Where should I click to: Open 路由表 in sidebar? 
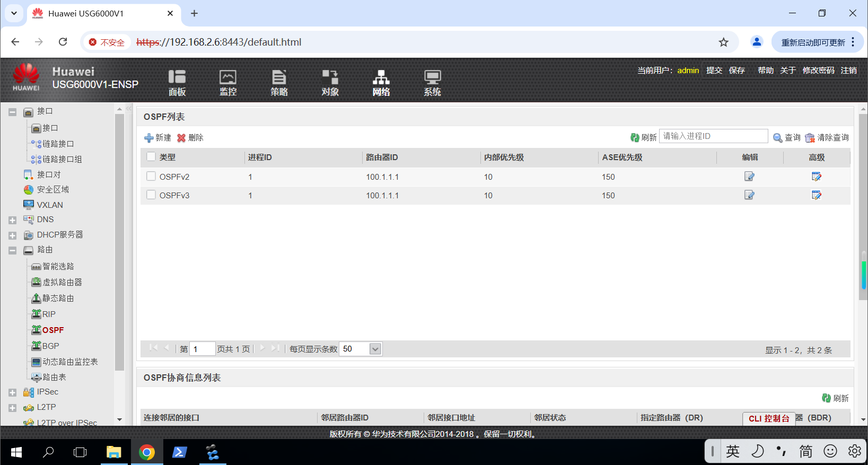click(x=54, y=378)
